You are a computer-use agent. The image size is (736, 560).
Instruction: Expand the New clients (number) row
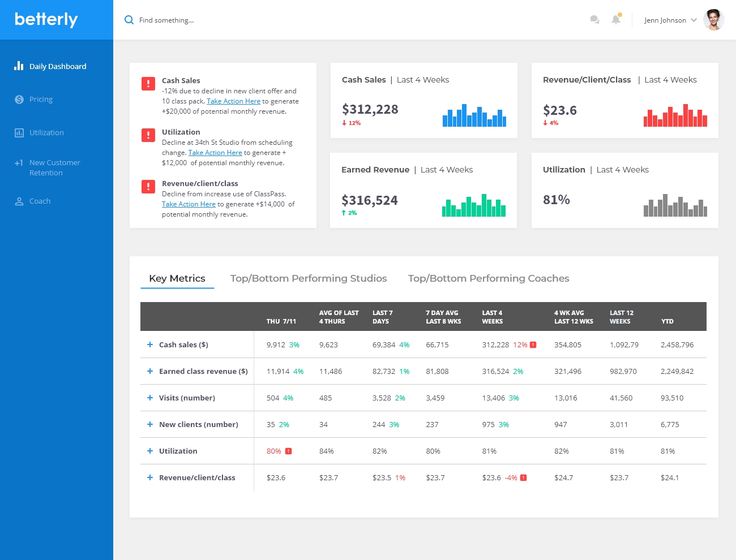[150, 424]
